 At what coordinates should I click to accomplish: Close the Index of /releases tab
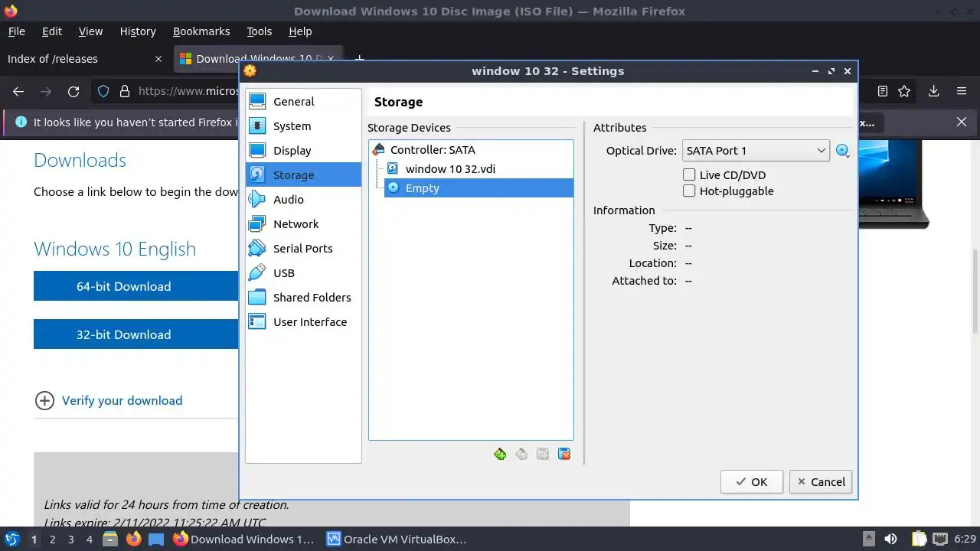(x=158, y=59)
